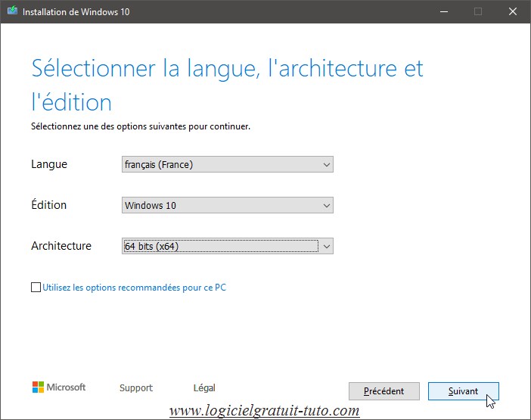Click the Précédent button
The height and width of the screenshot is (420, 531).
[384, 391]
